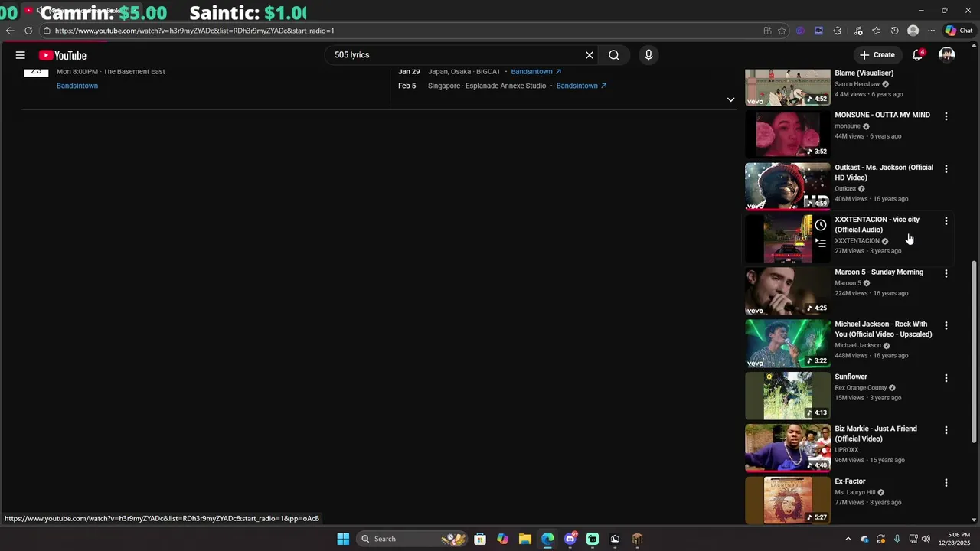Image resolution: width=980 pixels, height=551 pixels.
Task: Click the page vertical scrollbar thumb
Action: [975, 352]
